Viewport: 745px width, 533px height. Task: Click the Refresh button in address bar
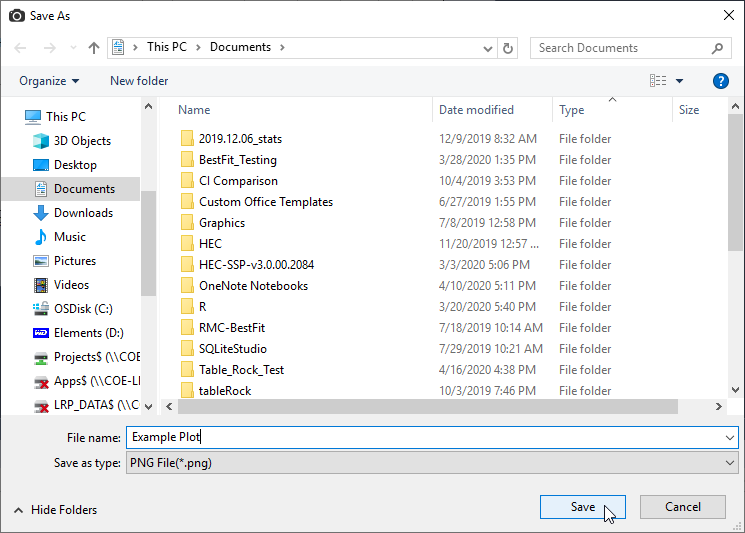pos(508,48)
